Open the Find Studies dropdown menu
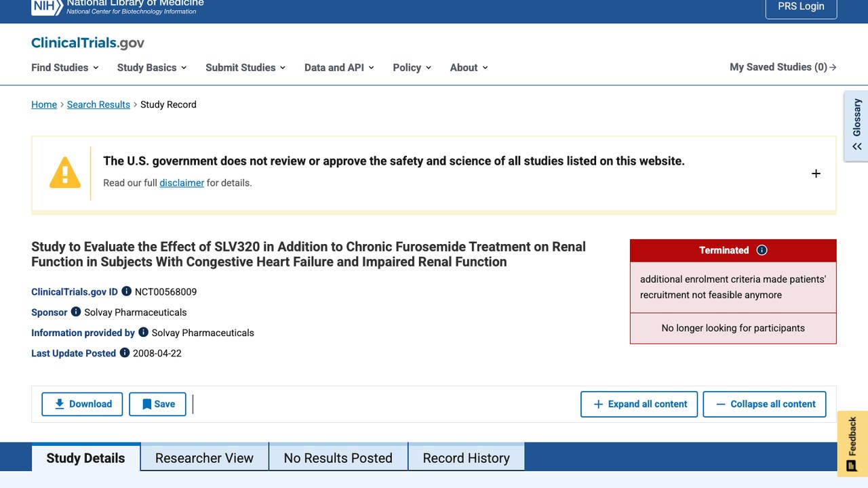868x488 pixels. (65, 67)
